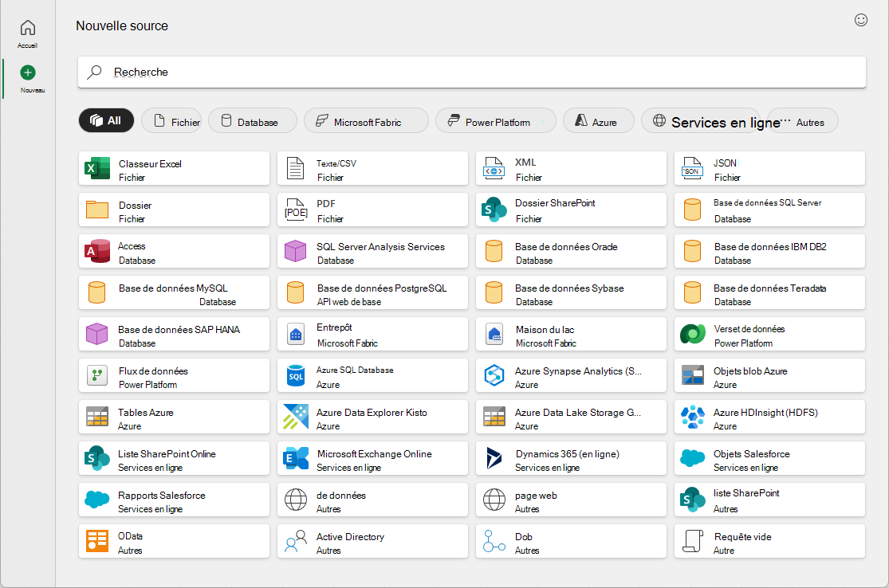Click in the Recherche search field
Screen dimensions: 889x588
472,72
